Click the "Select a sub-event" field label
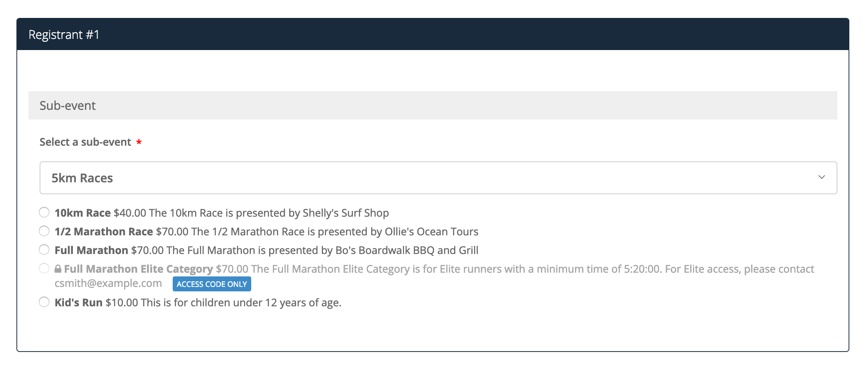868x384 pixels. 85,142
